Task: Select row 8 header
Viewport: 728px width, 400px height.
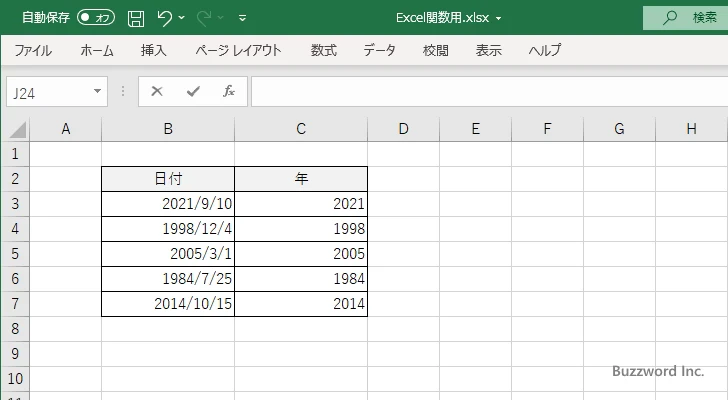Action: point(15,329)
